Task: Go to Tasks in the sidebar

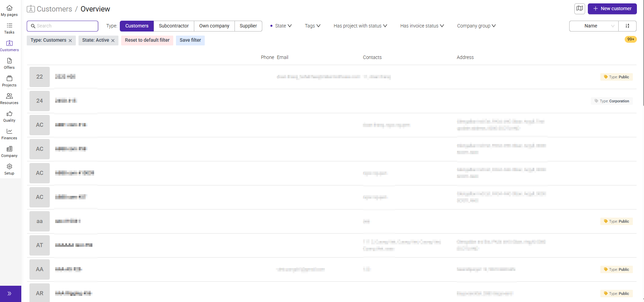Action: click(x=9, y=28)
